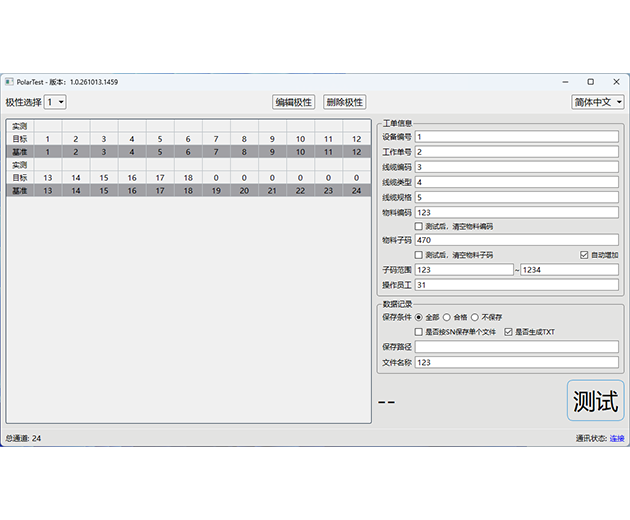Viewport: 630px width, 520px height.
Task: Select the 不保存 radio button
Action: (x=475, y=317)
